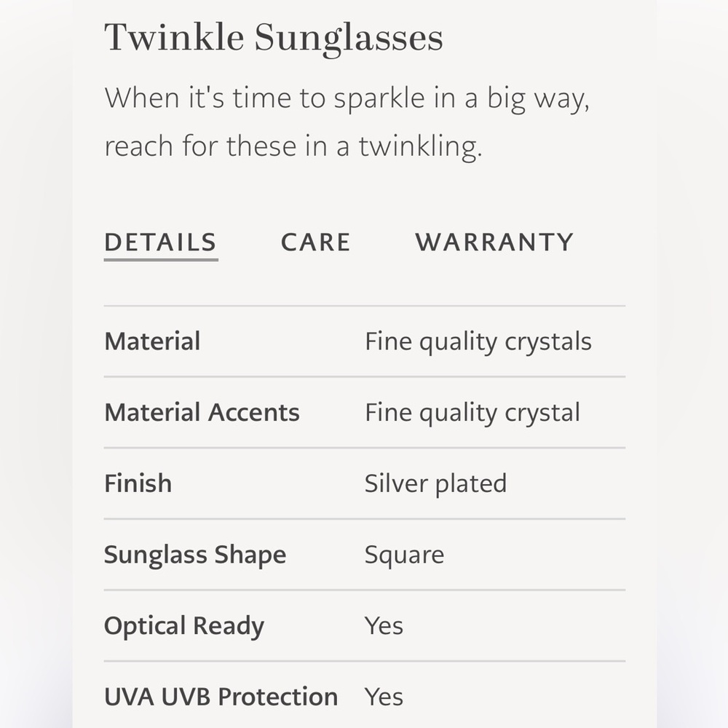Click the Square shape value
This screenshot has width=728, height=728.
(404, 554)
